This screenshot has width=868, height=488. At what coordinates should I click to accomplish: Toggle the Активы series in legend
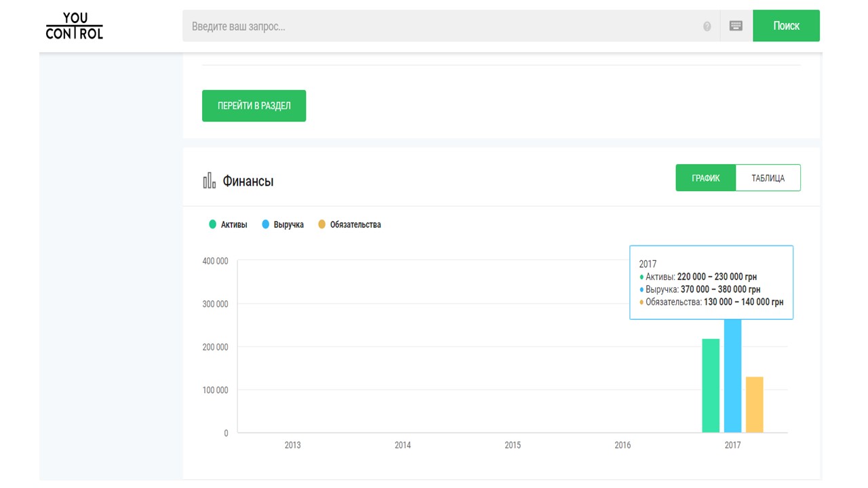(228, 224)
